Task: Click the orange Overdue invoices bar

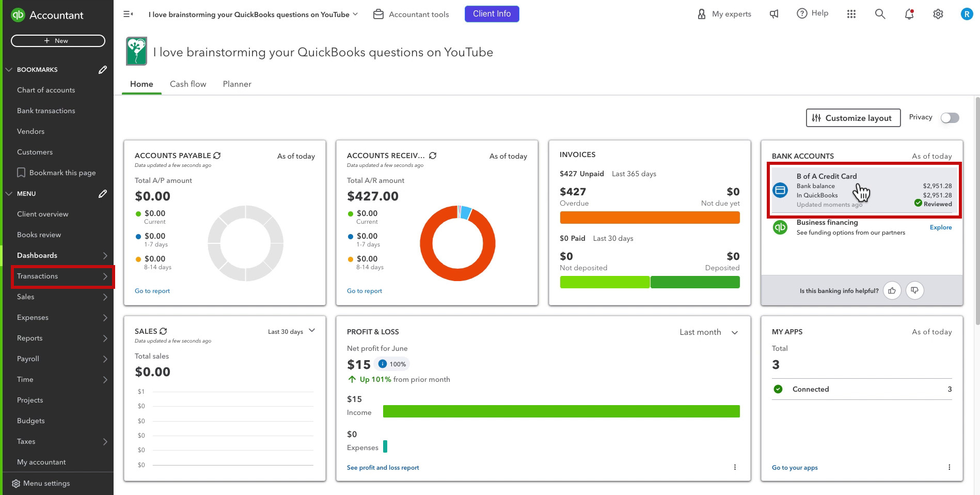Action: (x=650, y=218)
